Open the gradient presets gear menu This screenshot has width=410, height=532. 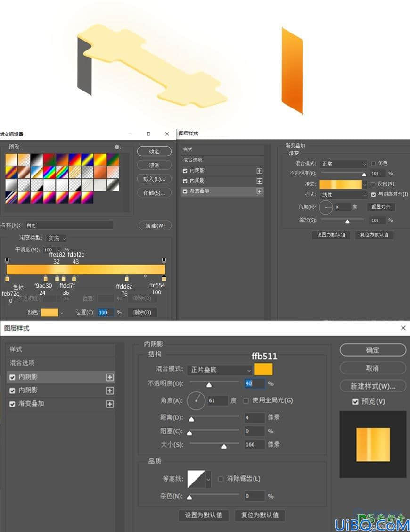point(118,147)
